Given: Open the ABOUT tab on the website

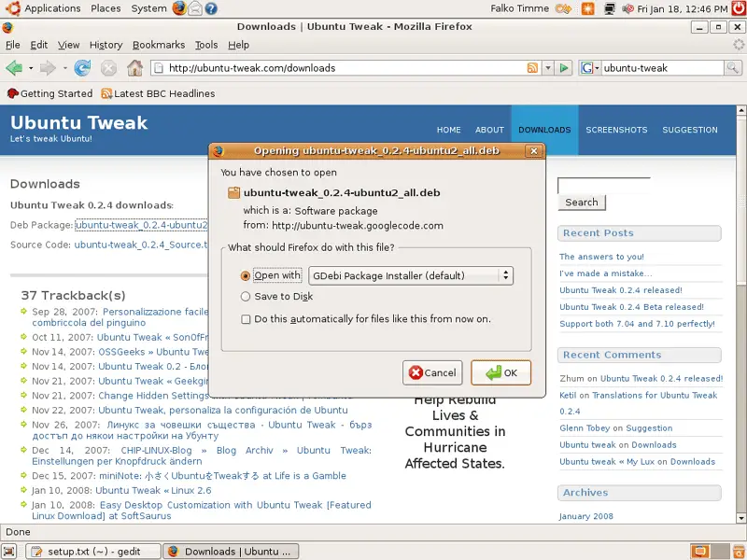Looking at the screenshot, I should [489, 130].
